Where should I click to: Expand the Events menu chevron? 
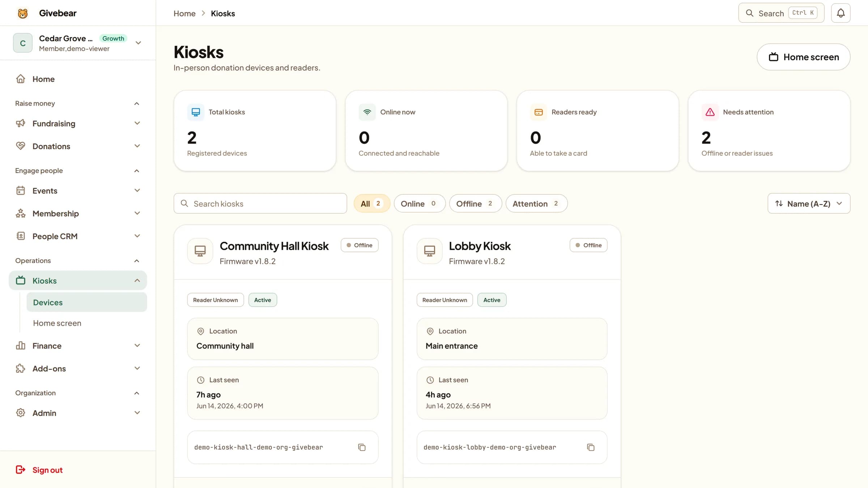click(x=137, y=191)
